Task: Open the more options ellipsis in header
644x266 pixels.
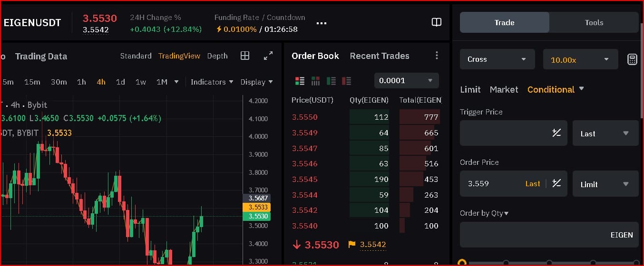Action: click(x=322, y=23)
